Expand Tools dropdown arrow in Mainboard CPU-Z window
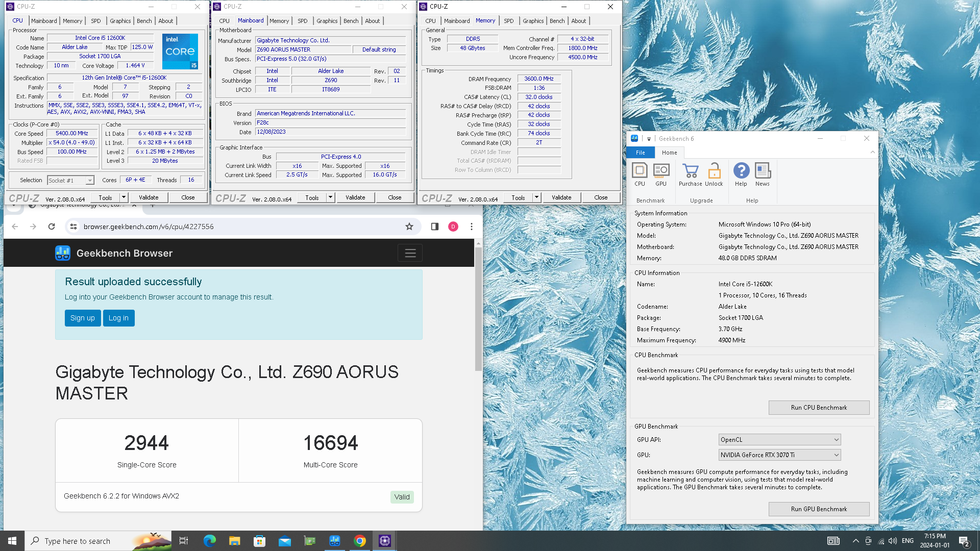Viewport: 980px width, 551px height. tap(330, 197)
